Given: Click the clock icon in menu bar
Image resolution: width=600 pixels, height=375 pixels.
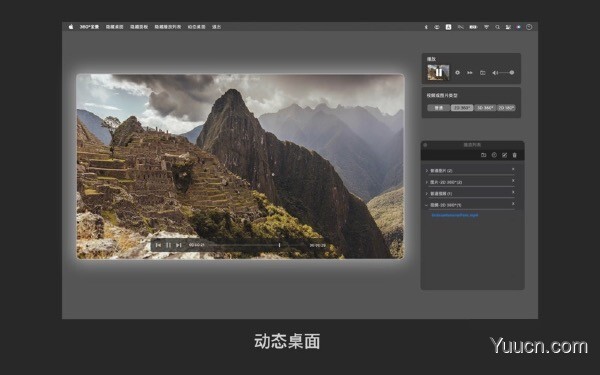Looking at the screenshot, I should 529,27.
